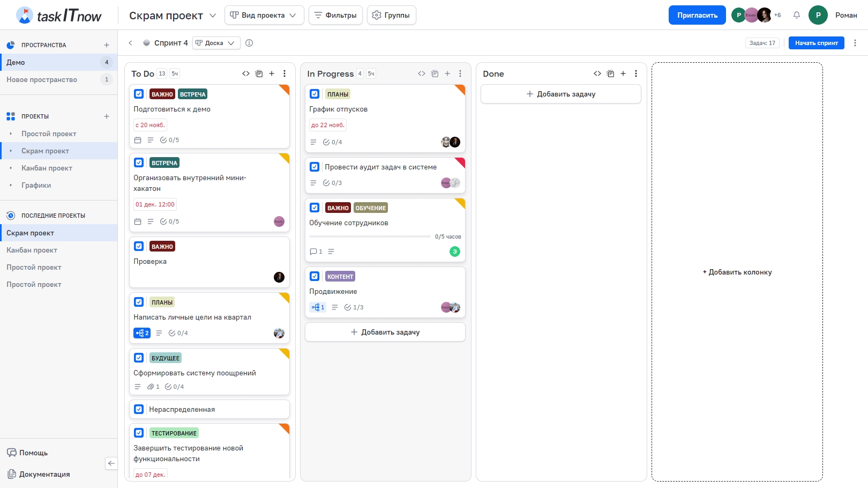
Task: Go back with the left arrow
Action: click(130, 43)
